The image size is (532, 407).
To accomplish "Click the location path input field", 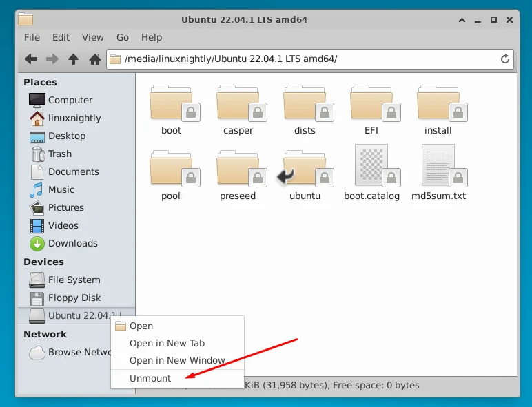I will (x=310, y=59).
